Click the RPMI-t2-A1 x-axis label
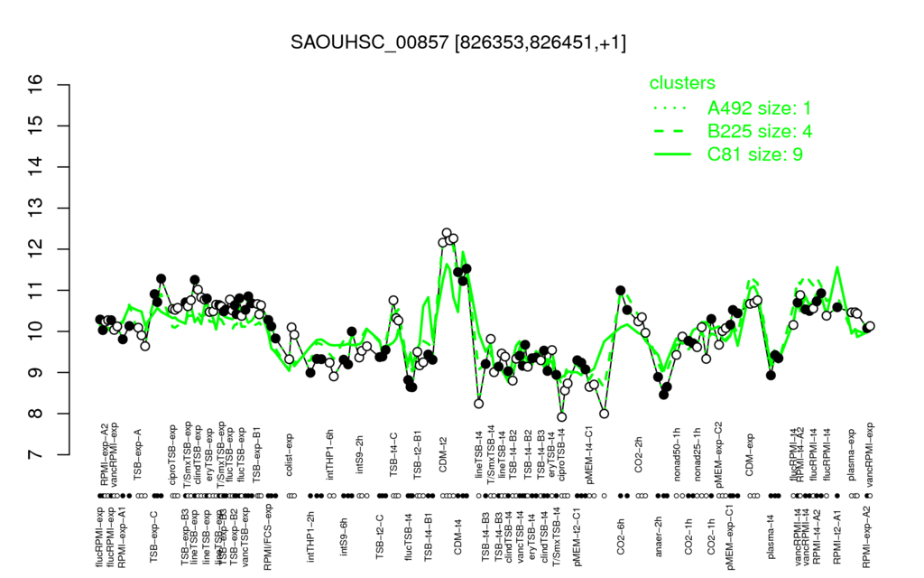The height and width of the screenshot is (578, 924). [x=836, y=536]
